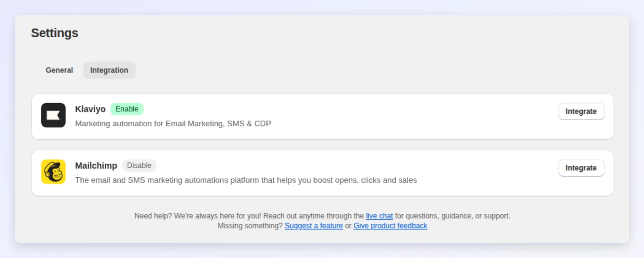Click the Mailchimp name heading

coord(96,165)
